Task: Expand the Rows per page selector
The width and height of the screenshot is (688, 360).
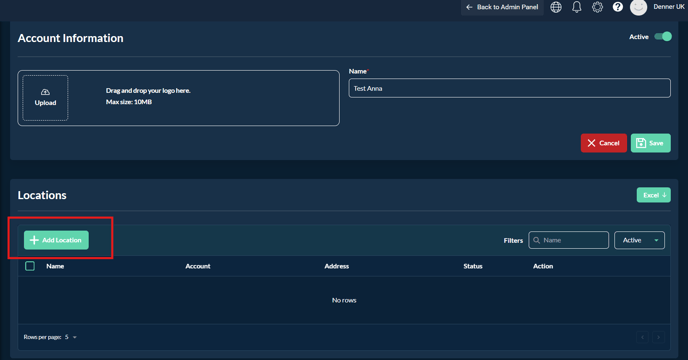Action: pyautogui.click(x=71, y=337)
